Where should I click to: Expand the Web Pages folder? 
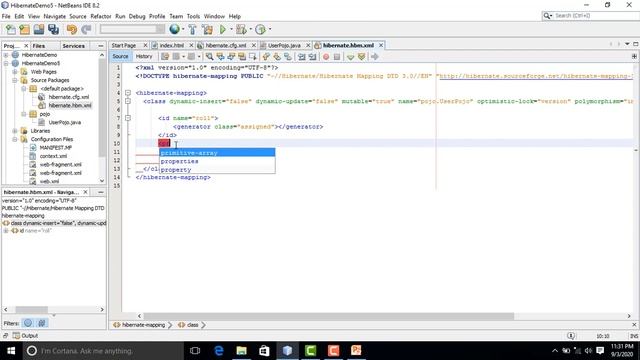point(15,72)
